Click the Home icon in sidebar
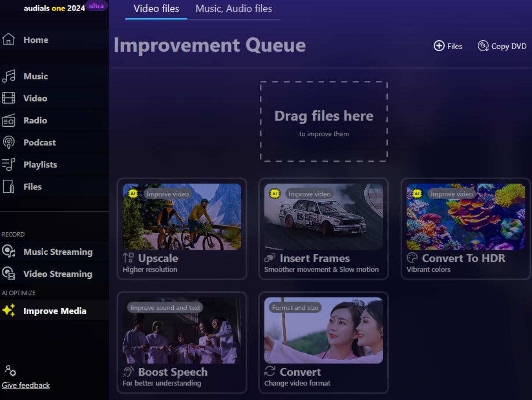The image size is (532, 400). (8, 40)
